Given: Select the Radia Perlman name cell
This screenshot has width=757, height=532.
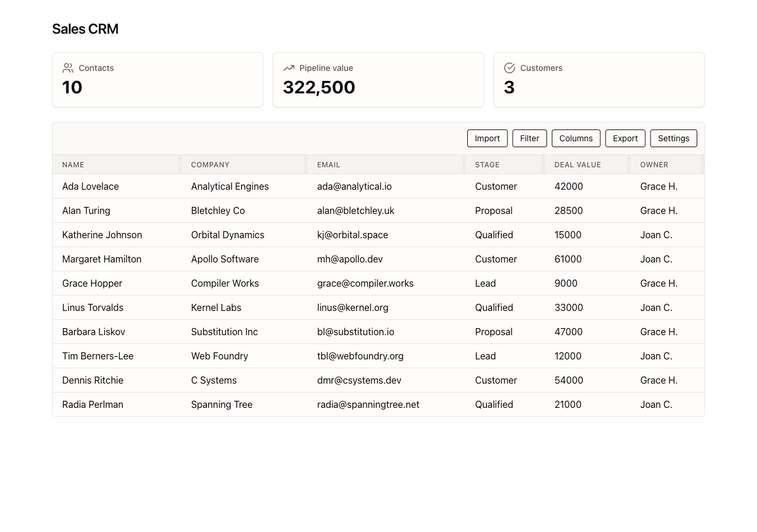Looking at the screenshot, I should [117, 404].
